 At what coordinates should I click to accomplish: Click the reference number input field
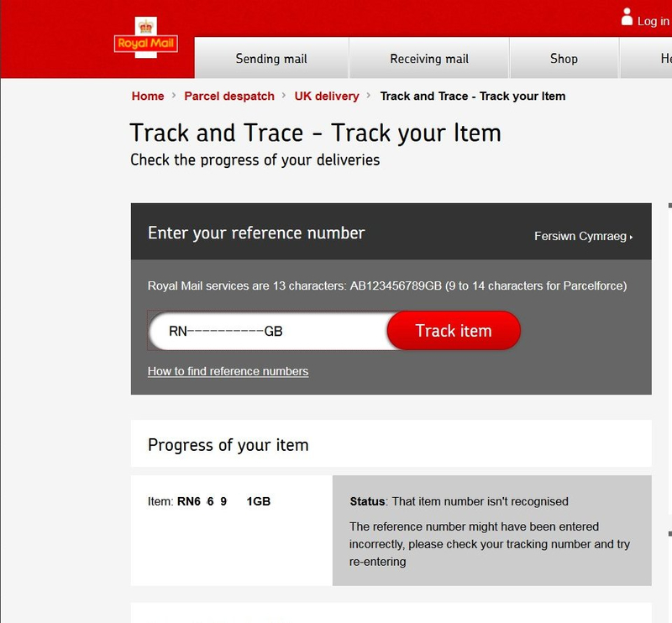[269, 331]
